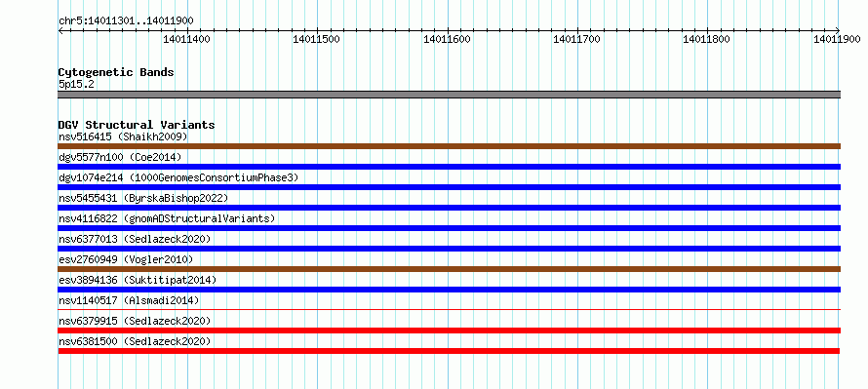Click ruler position 14011800

(x=707, y=39)
